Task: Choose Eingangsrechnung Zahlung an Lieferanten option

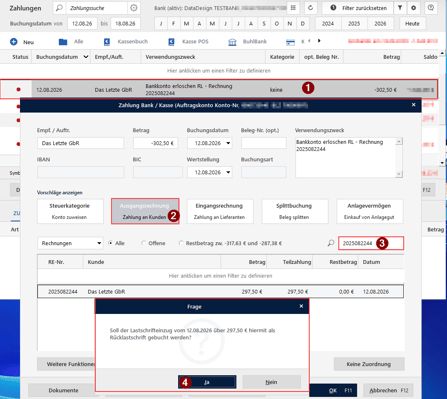Action: (220, 211)
